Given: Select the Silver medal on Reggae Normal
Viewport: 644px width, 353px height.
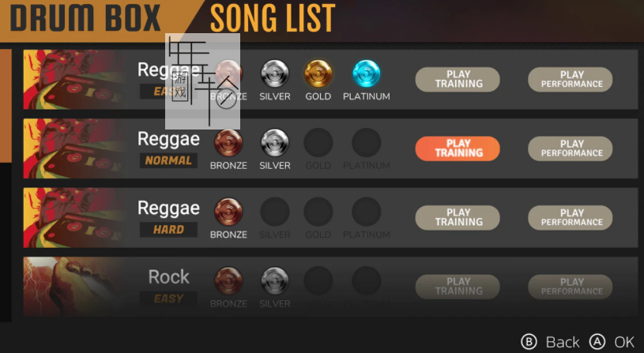Looking at the screenshot, I should click(275, 143).
